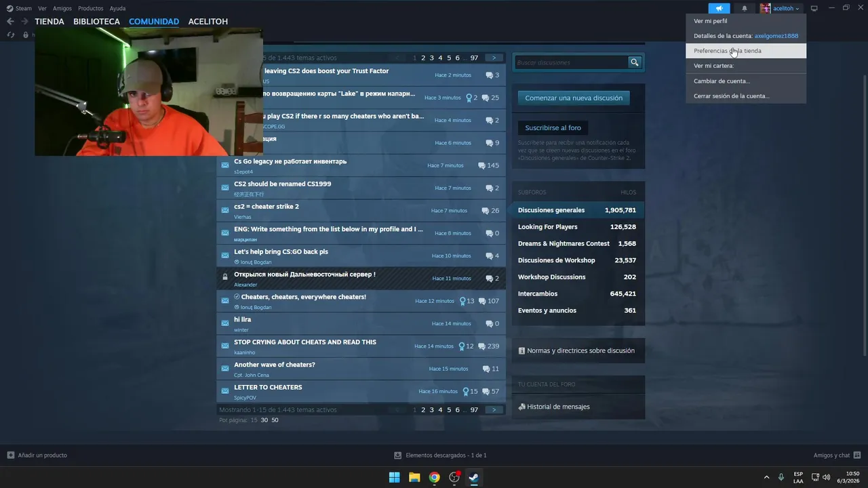Click the lock icon on Дальневосточный сервер thread
The image size is (868, 488).
[x=225, y=277]
